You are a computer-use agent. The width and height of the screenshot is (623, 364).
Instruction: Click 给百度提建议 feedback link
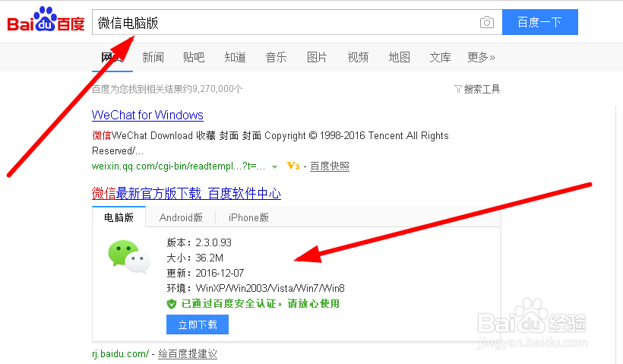pyautogui.click(x=188, y=353)
